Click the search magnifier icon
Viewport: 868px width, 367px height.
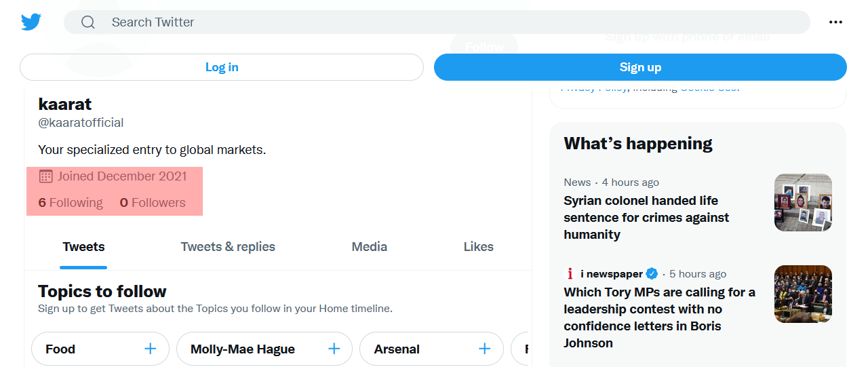[88, 22]
